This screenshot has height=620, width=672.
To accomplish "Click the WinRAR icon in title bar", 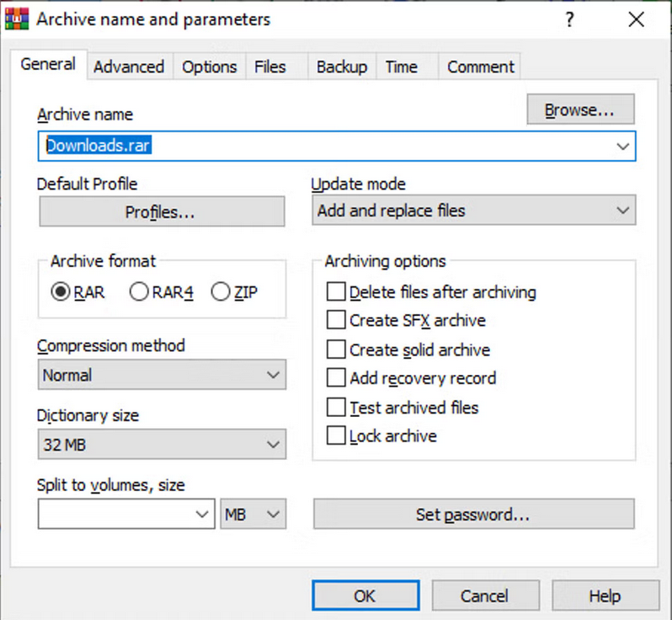I will pos(17,19).
